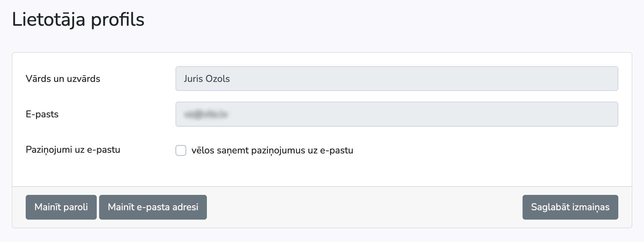This screenshot has height=242, width=644.
Task: Save changes with 'Saglabāt izmaiņas'
Action: pyautogui.click(x=570, y=207)
